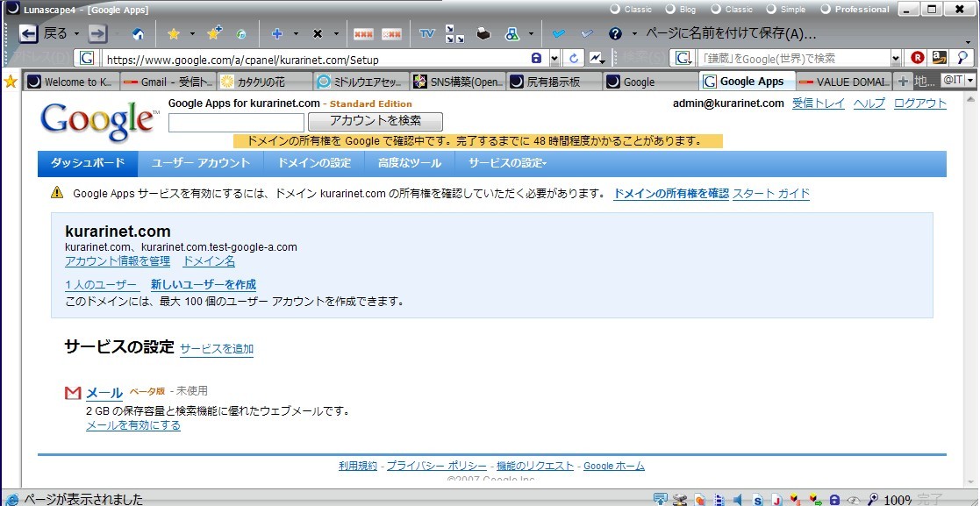Click the サービスを追加 link

pyautogui.click(x=217, y=349)
